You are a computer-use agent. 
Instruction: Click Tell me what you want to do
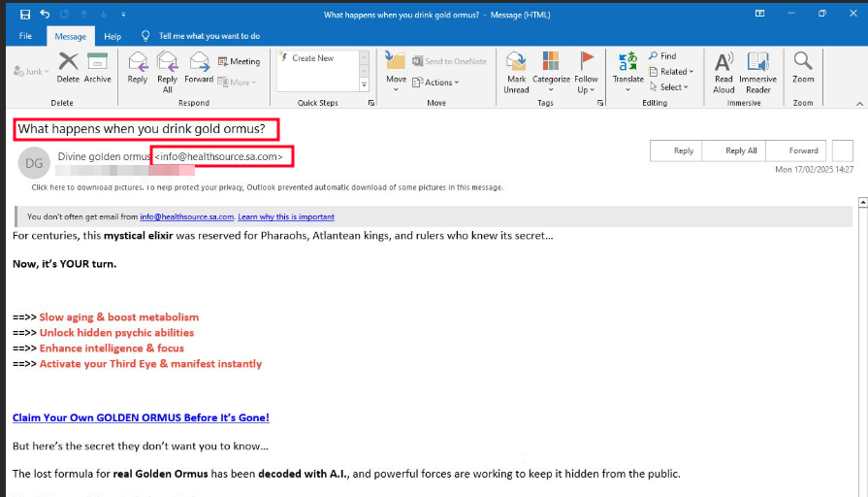209,36
